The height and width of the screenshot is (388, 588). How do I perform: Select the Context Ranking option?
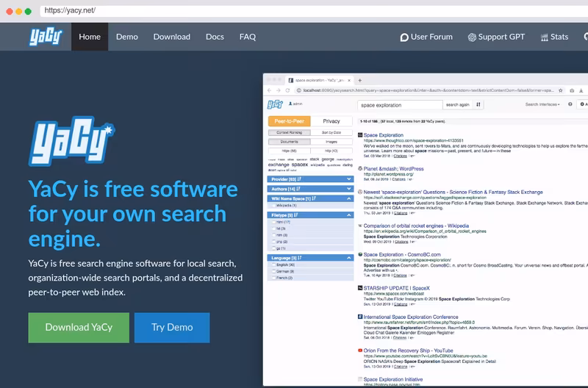(289, 132)
